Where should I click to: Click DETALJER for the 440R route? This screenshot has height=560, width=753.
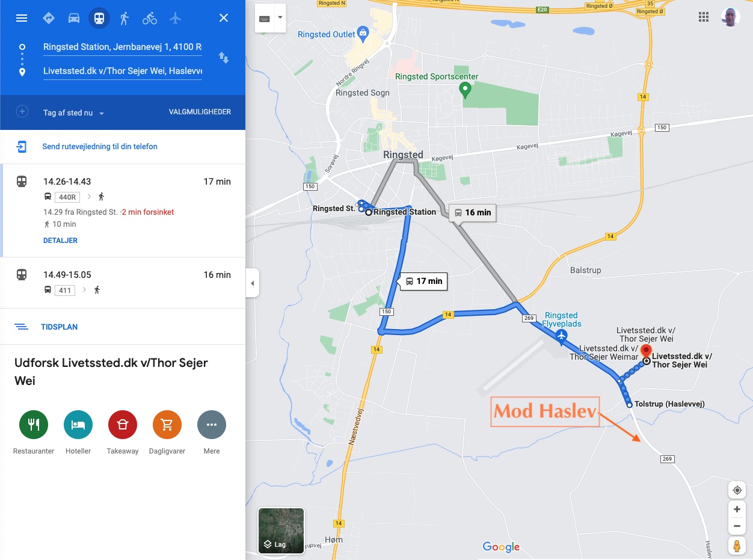(x=60, y=241)
